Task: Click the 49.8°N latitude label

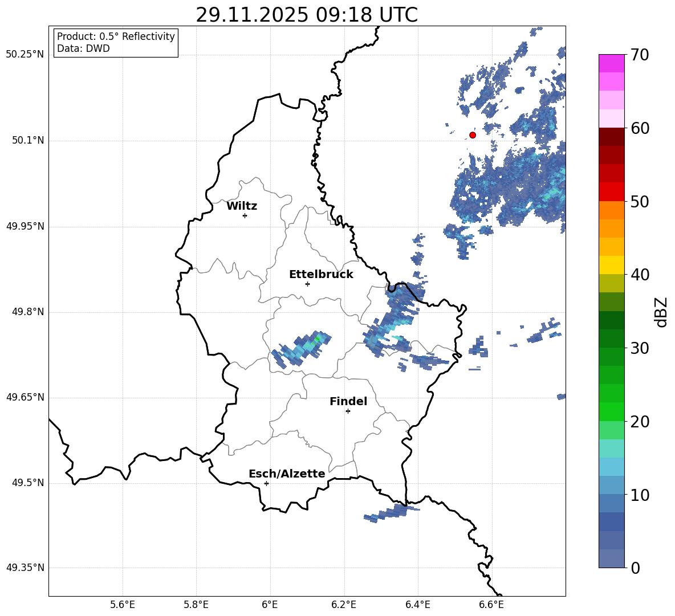Action: point(27,312)
